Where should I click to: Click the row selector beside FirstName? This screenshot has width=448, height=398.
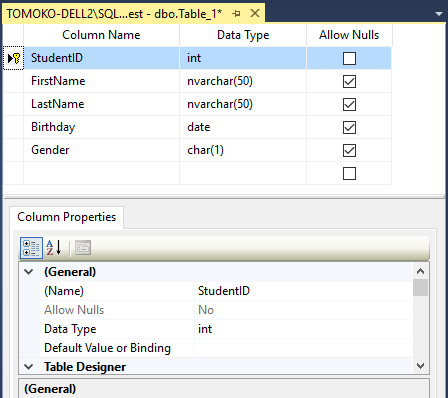(13, 81)
